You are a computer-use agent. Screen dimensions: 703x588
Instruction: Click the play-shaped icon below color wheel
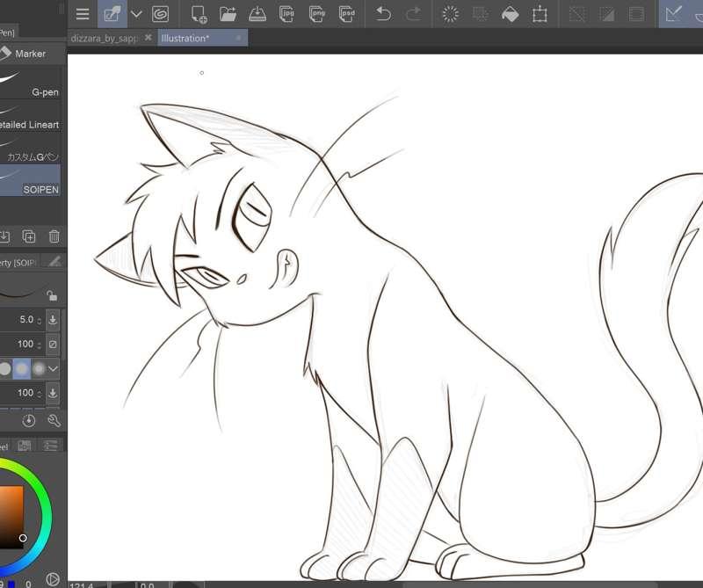pos(53,579)
